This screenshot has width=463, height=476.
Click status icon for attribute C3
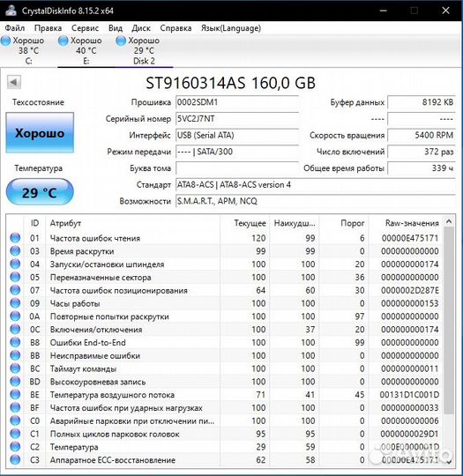click(x=15, y=459)
